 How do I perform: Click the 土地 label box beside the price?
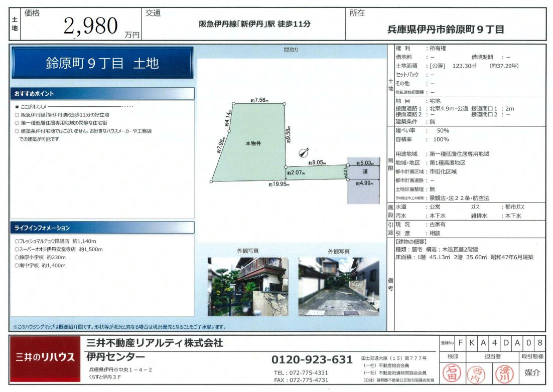tap(15, 24)
